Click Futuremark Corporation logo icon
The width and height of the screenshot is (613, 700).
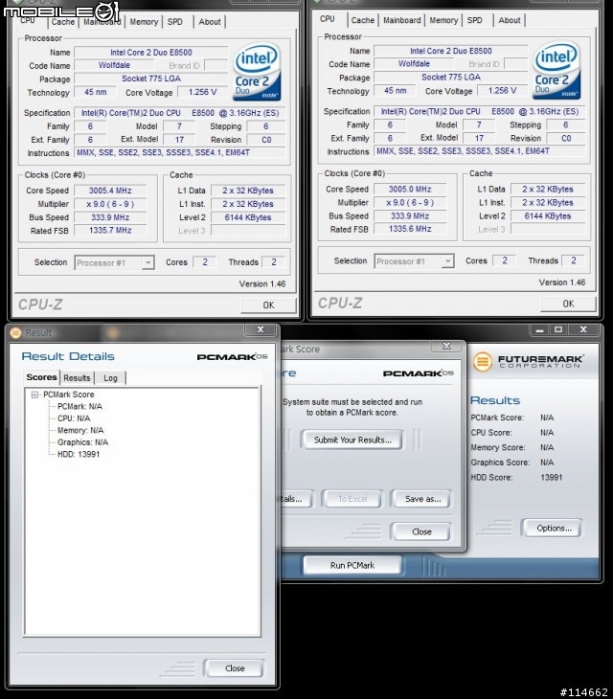click(482, 362)
